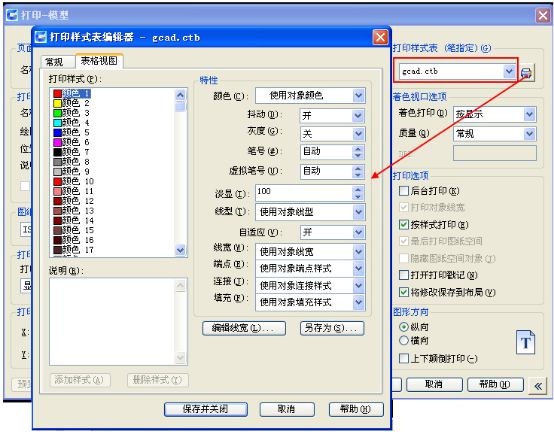Select the 表格视图 tab
The image size is (554, 432).
coord(99,61)
